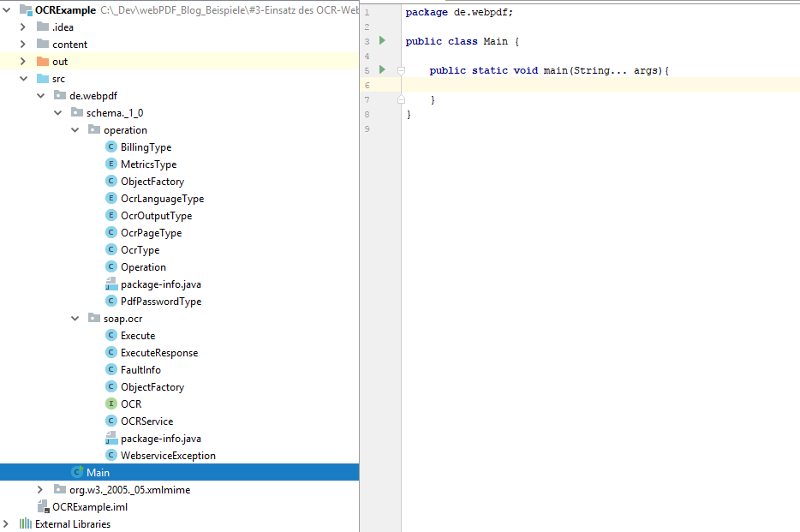Image resolution: width=800 pixels, height=532 pixels.
Task: Click the MetricsType enum icon
Action: (110, 164)
